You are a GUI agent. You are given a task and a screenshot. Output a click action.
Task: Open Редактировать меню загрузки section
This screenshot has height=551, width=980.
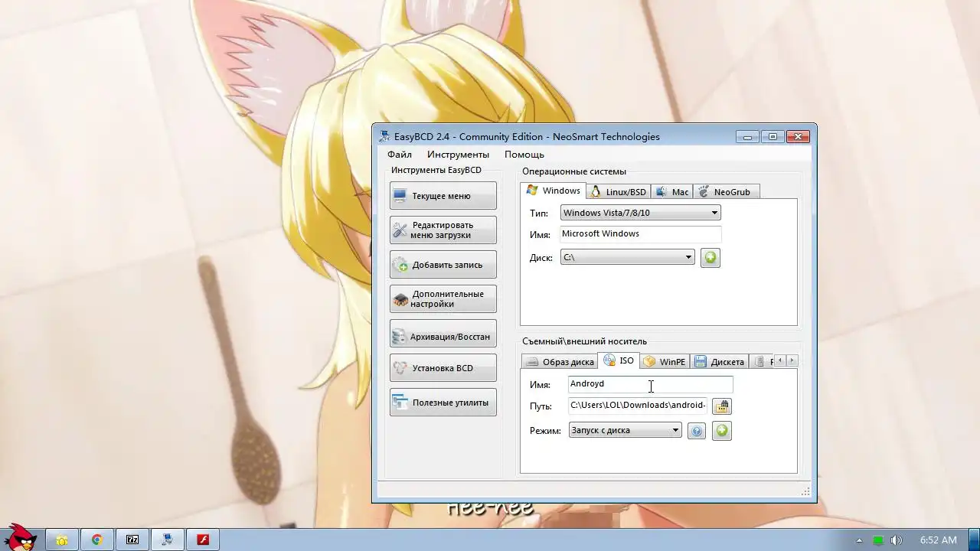click(443, 230)
